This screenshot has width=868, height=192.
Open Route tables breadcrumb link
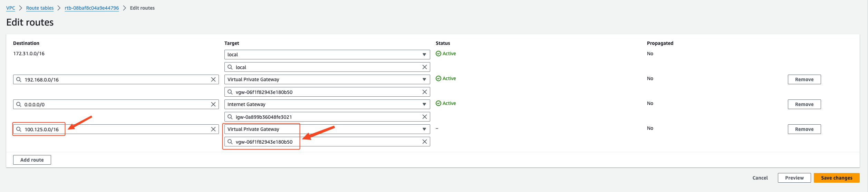pos(40,8)
